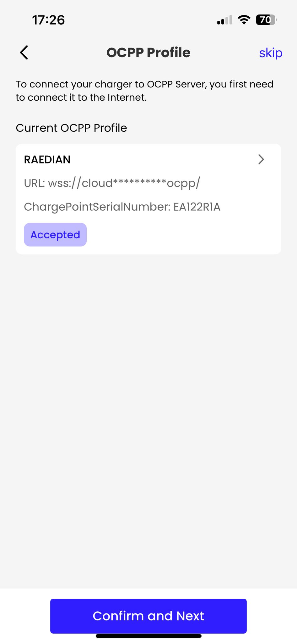Open RAEDIAN profile with the right chevron

coord(261,159)
